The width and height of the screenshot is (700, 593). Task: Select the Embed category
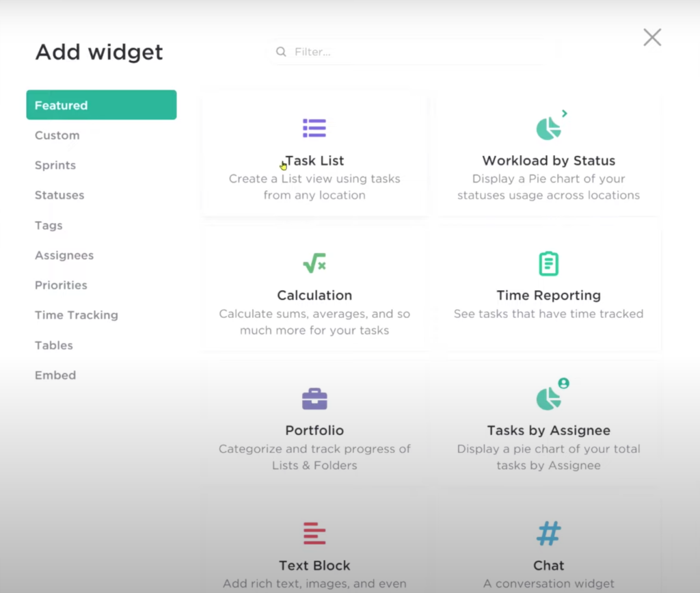point(55,375)
